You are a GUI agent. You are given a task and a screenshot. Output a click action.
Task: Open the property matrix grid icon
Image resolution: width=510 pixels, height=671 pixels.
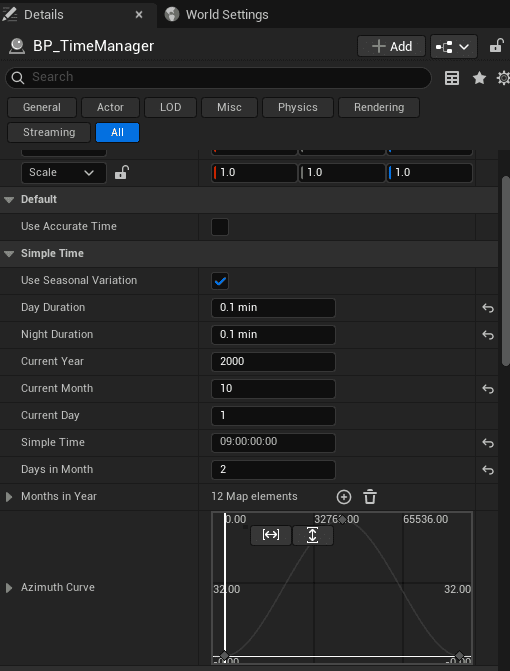pos(452,78)
